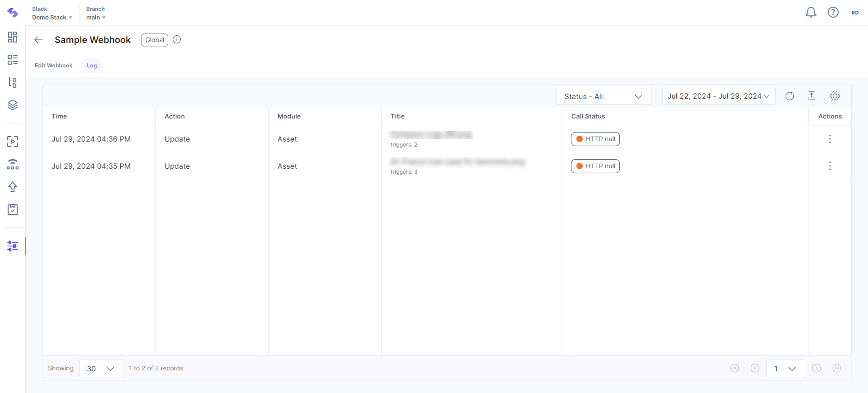Open the page number 1 dropdown
The image size is (868, 393).
click(785, 368)
